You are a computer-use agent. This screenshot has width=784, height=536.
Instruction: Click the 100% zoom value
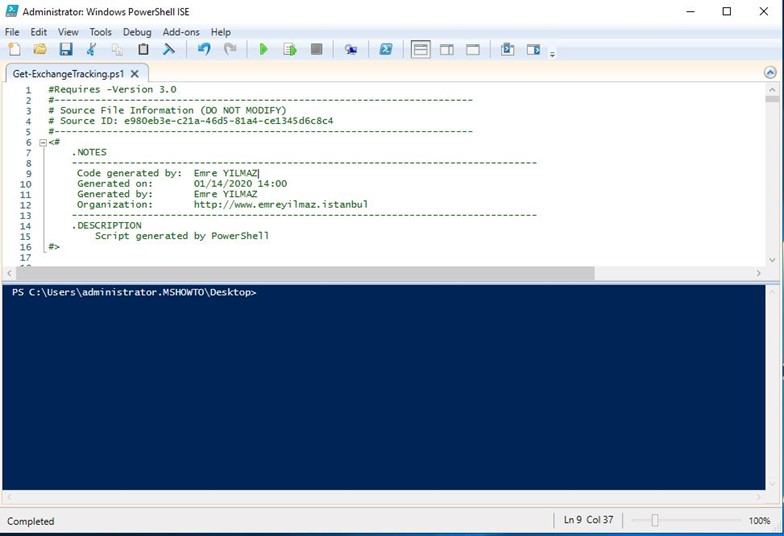pos(759,520)
